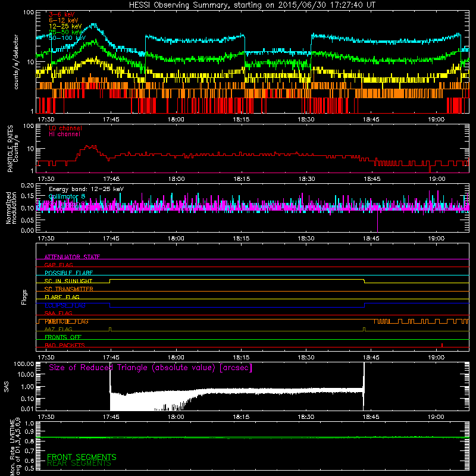This screenshot has height=476, width=476.
Task: Click the LO channel particle rate peak near 17:40
Action: (x=90, y=147)
